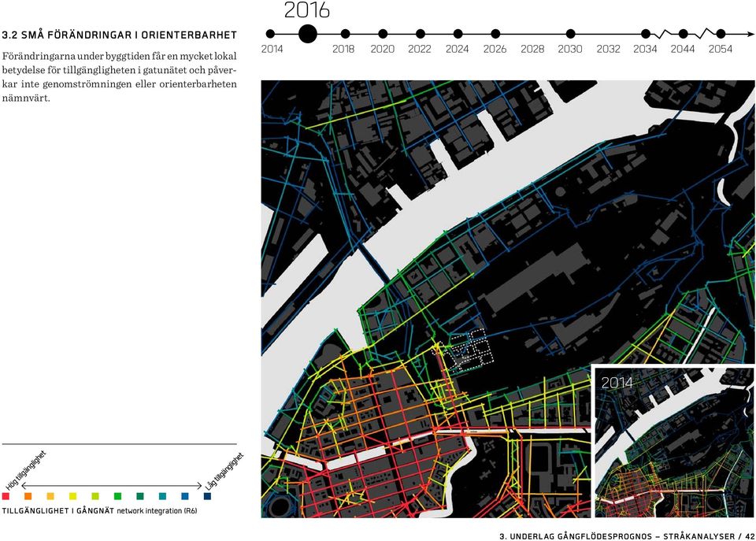Select the red legend swatch

[x=6, y=496]
